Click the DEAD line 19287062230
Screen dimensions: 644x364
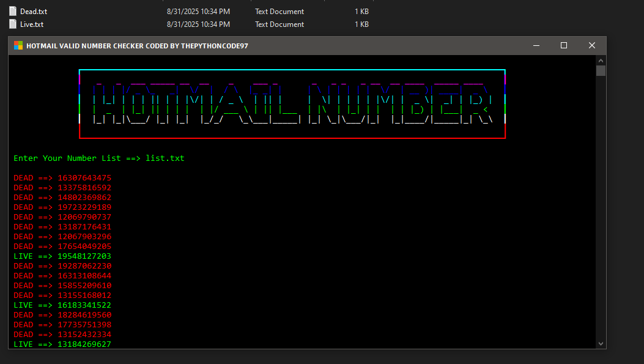62,266
